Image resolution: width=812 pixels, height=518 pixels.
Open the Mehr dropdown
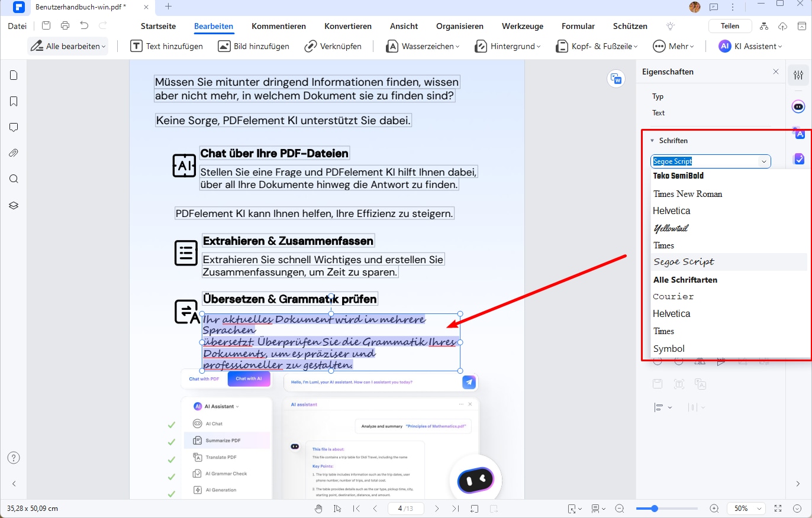click(x=674, y=46)
